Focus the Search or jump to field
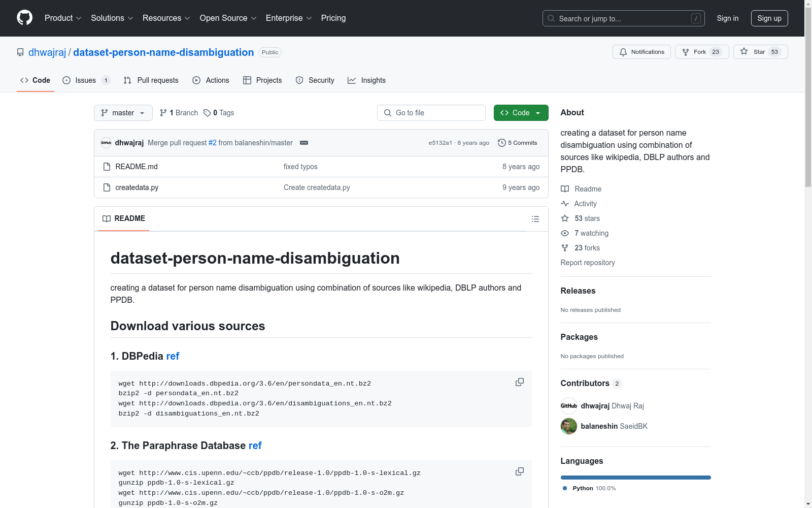This screenshot has width=812, height=508. click(624, 18)
